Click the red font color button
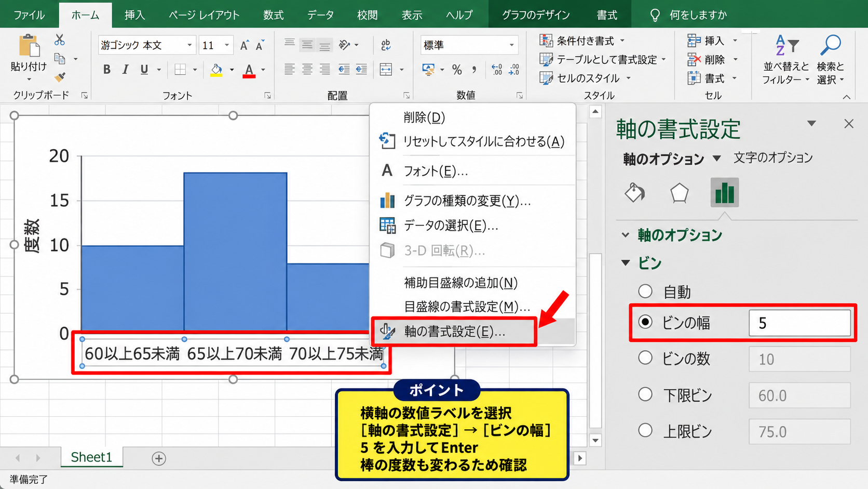The image size is (868, 489). [x=249, y=70]
